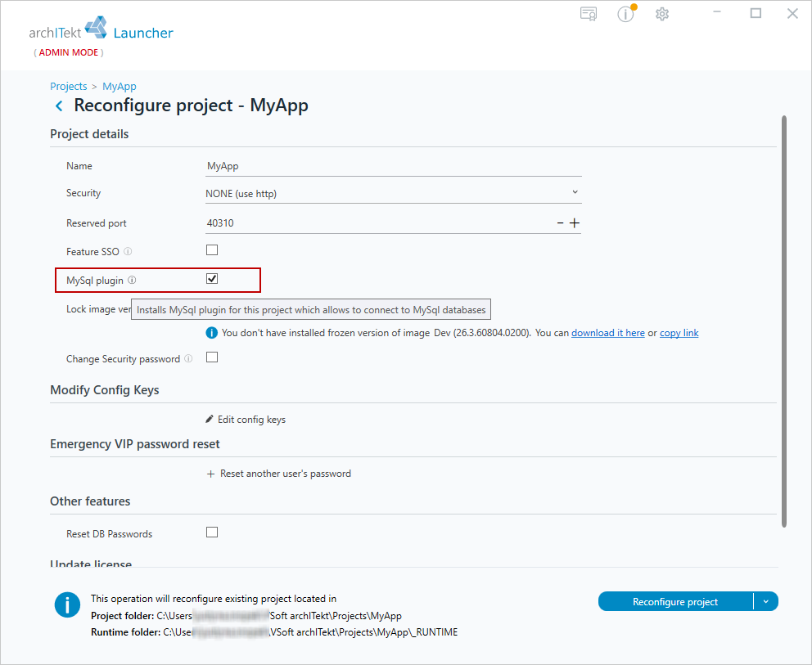Image resolution: width=812 pixels, height=665 pixels.
Task: Increase the reserved port with plus
Action: coord(575,223)
